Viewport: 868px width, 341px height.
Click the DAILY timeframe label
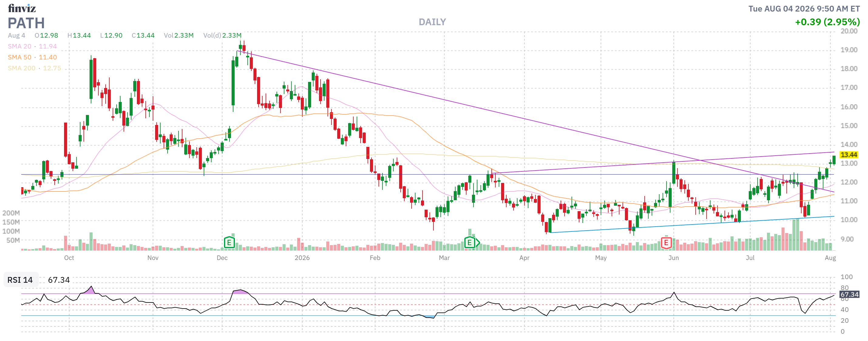(x=432, y=22)
